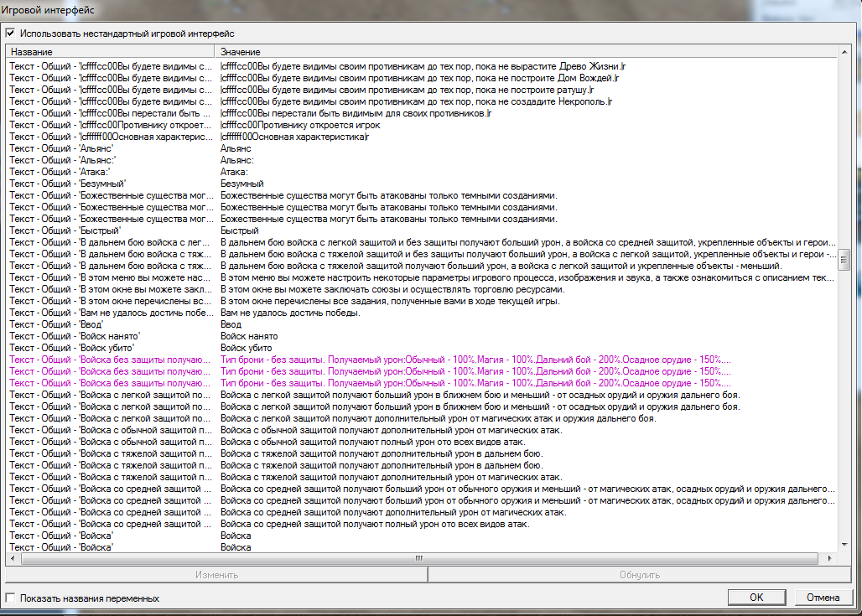The width and height of the screenshot is (862, 616).
Task: Select row 'со средней защитой получают полный урон'
Action: [422, 525]
